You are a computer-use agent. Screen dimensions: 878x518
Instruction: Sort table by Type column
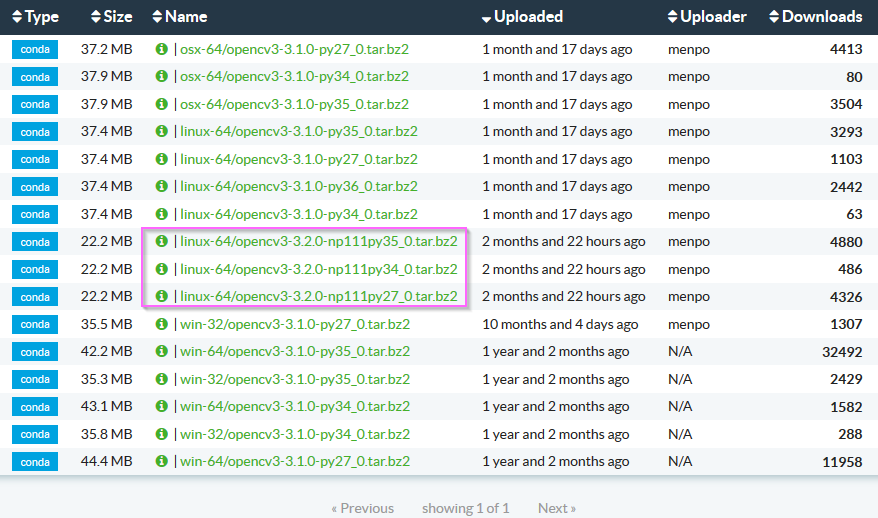[35, 17]
